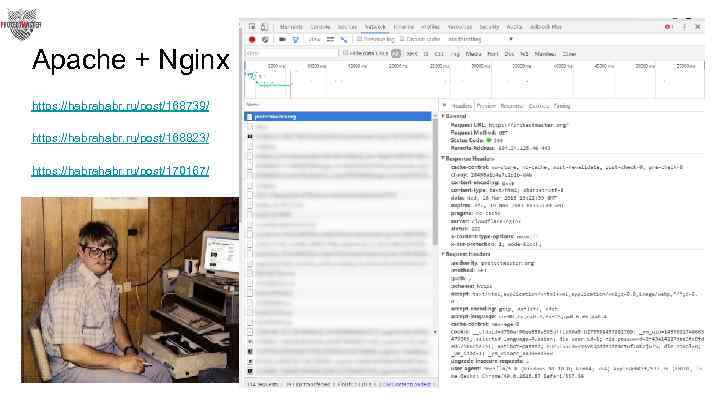Screen dimensions: 720x405
Task: Filter requests by Img type
Action: tap(455, 54)
